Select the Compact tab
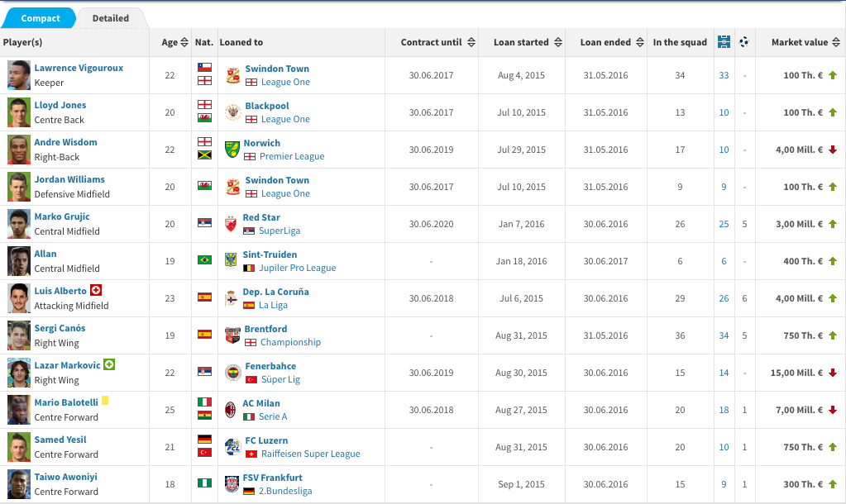The width and height of the screenshot is (846, 504). click(x=40, y=18)
